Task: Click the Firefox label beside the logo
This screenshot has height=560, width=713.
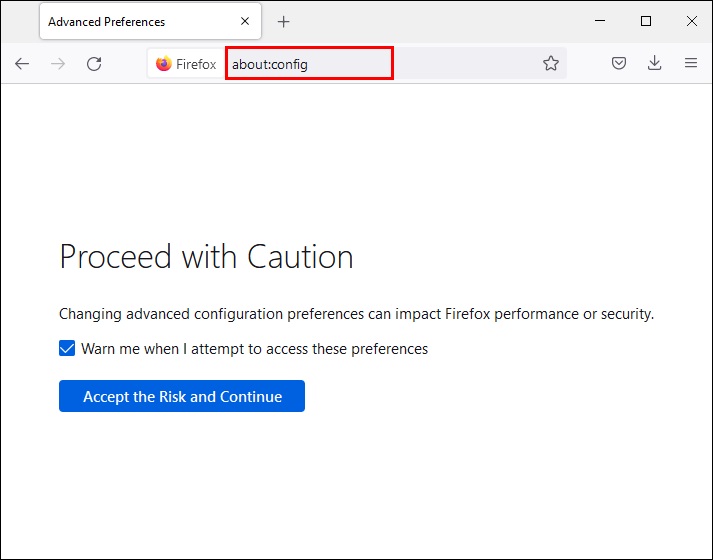Action: point(196,64)
